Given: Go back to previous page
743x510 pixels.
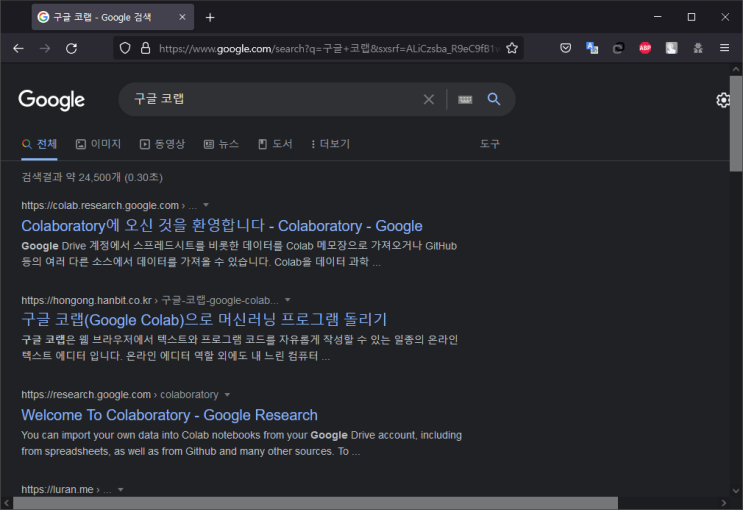Looking at the screenshot, I should tap(18, 48).
